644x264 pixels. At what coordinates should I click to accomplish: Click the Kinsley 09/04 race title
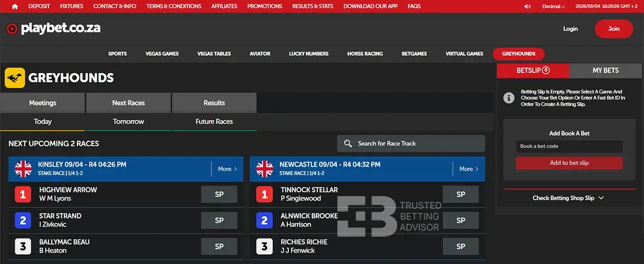82,164
